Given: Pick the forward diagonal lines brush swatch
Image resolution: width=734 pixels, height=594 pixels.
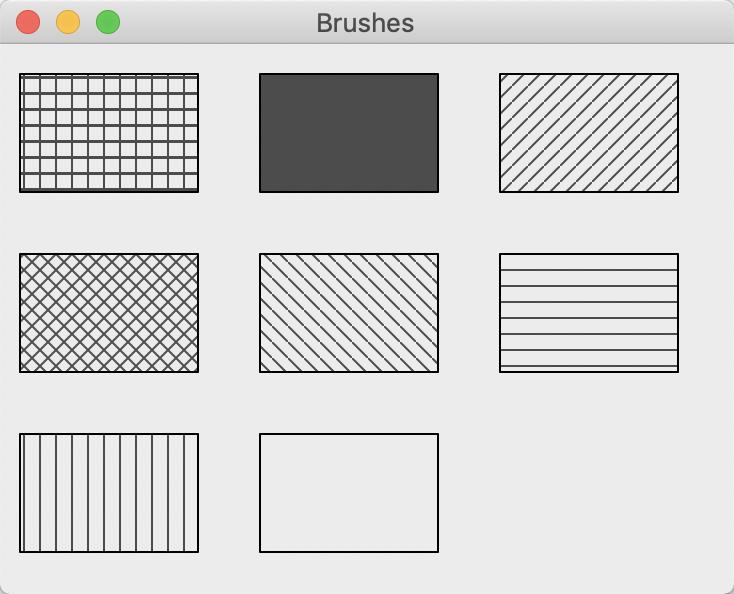Looking at the screenshot, I should pyautogui.click(x=589, y=133).
